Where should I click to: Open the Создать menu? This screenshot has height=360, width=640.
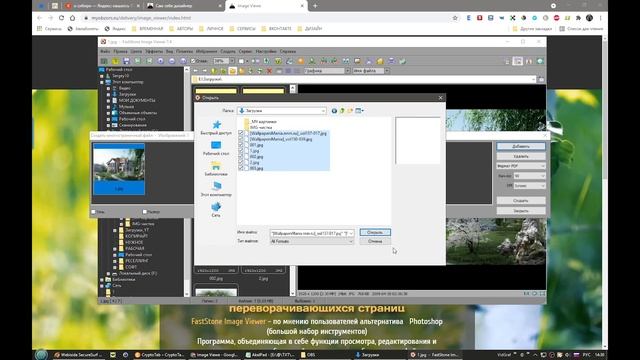point(228,51)
